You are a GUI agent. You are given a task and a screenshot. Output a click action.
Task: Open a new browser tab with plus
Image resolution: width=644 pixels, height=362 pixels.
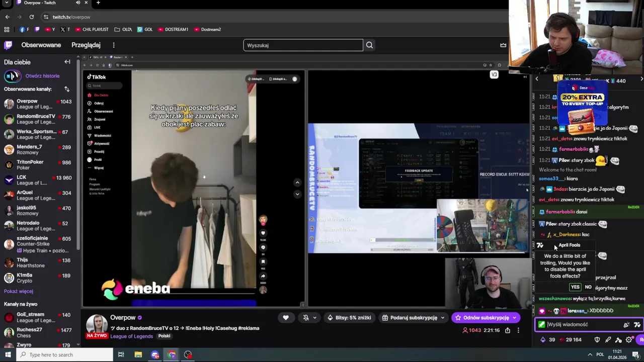tap(98, 3)
